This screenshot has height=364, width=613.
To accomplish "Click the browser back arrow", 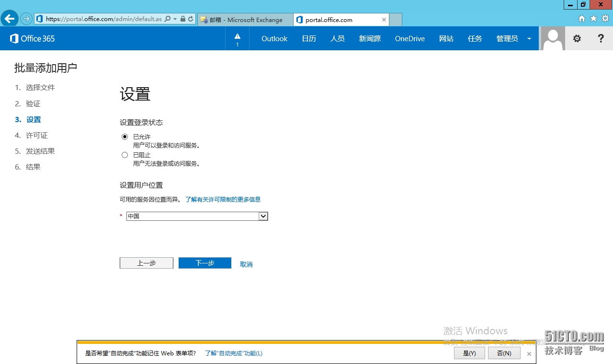I will (9, 18).
